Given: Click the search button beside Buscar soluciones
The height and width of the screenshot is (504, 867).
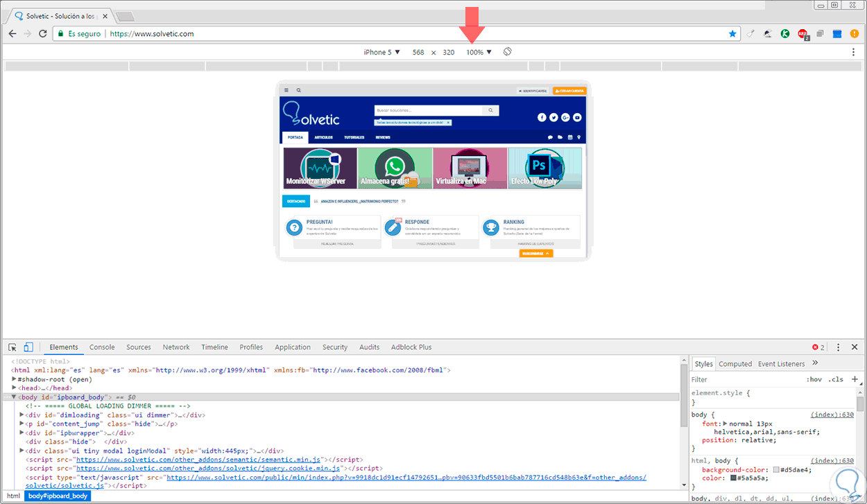Looking at the screenshot, I should pos(490,110).
